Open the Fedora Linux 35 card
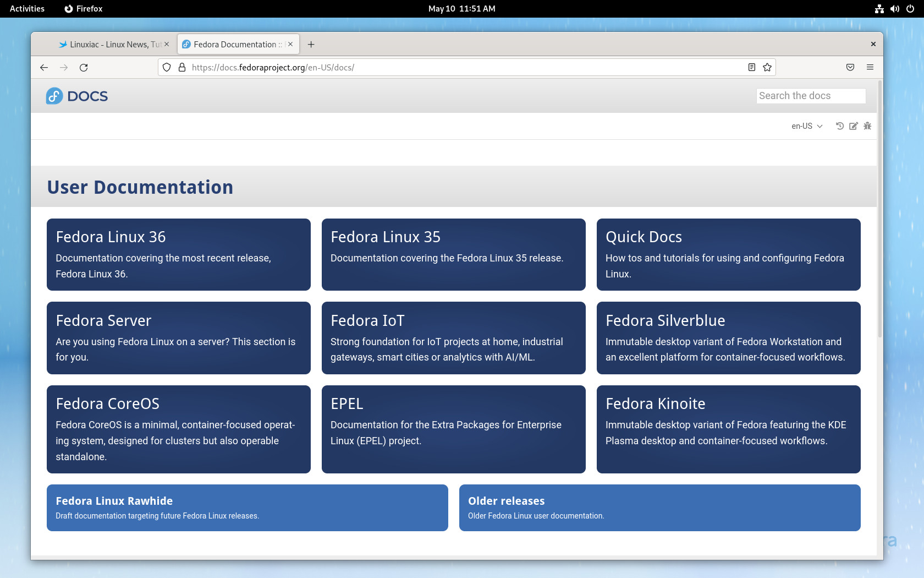The image size is (924, 578). (454, 254)
